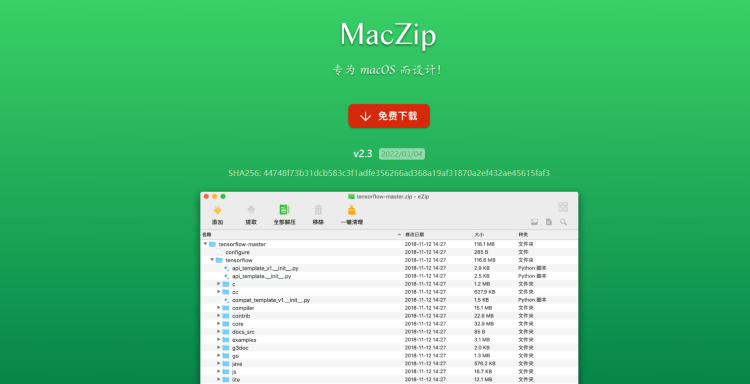Click the api_template.__init__.py file name
The height and width of the screenshot is (384, 750).
(x=262, y=276)
